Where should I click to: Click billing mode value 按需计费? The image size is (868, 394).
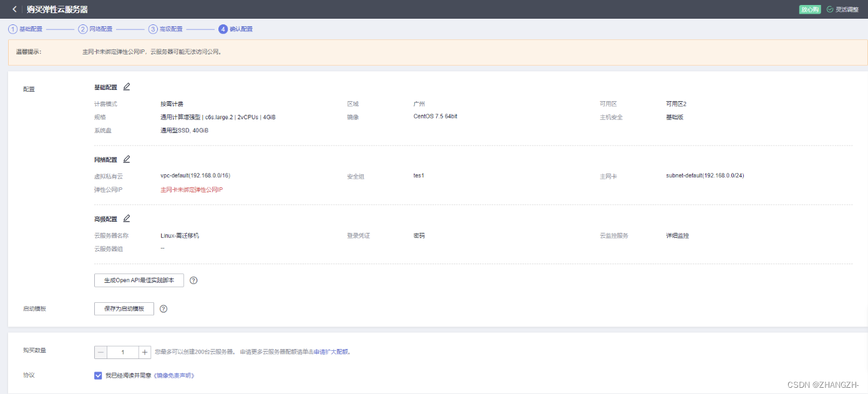pos(172,104)
